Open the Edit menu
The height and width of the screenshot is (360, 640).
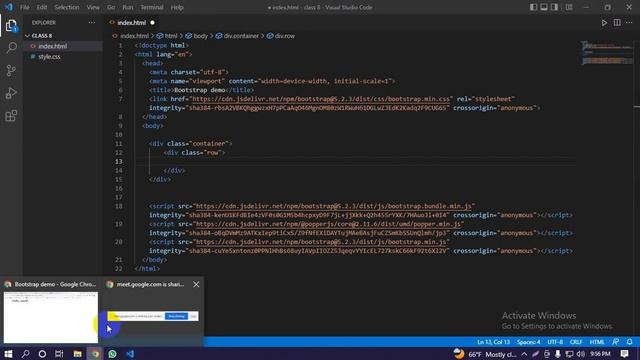[42, 7]
